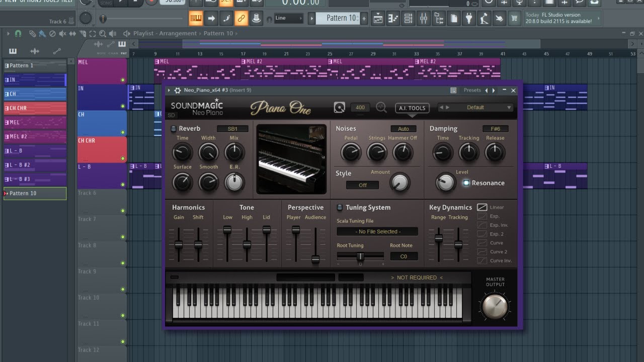
Task: Switch to the NOTE tab above track headers
Action: [101, 53]
